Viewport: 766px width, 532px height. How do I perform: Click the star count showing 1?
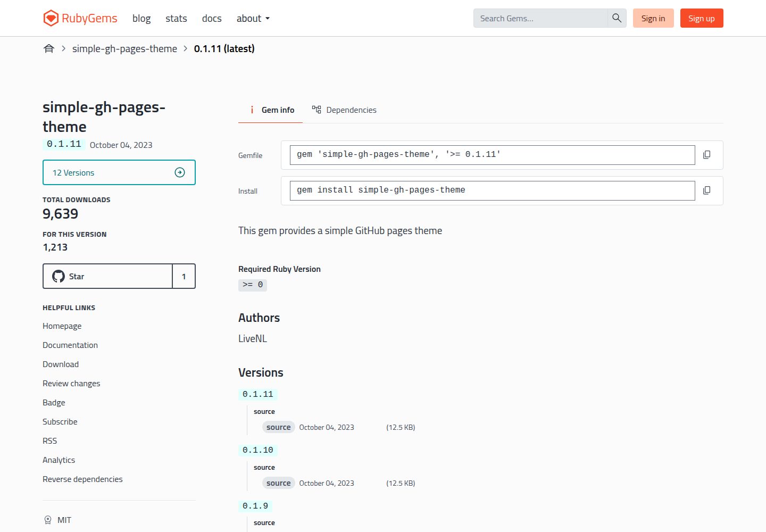(184, 276)
